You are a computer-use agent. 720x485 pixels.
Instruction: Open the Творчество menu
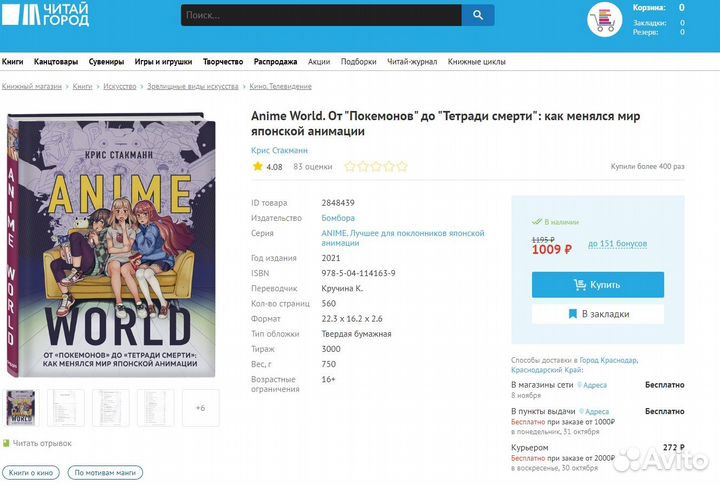click(x=223, y=62)
